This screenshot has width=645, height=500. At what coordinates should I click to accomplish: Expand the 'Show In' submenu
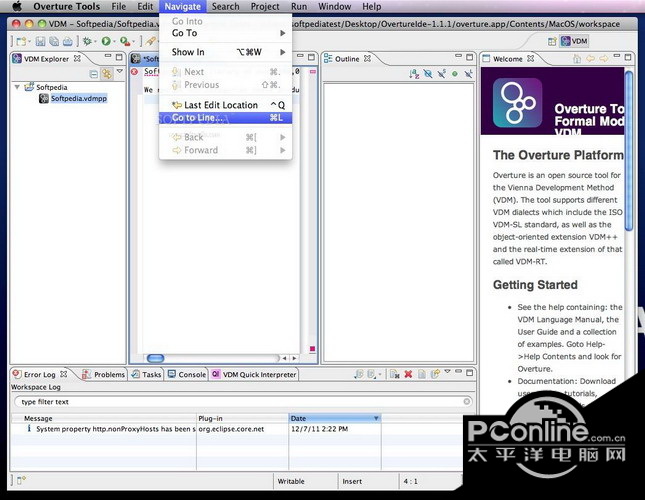tap(225, 52)
